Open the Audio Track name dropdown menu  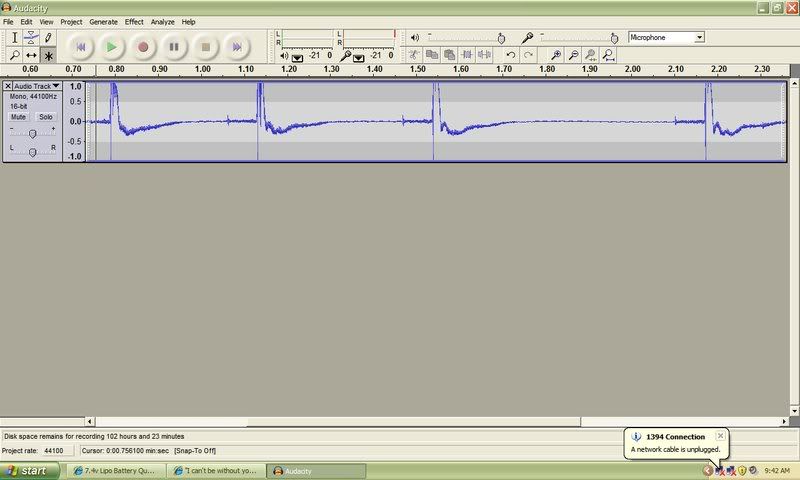coord(37,86)
